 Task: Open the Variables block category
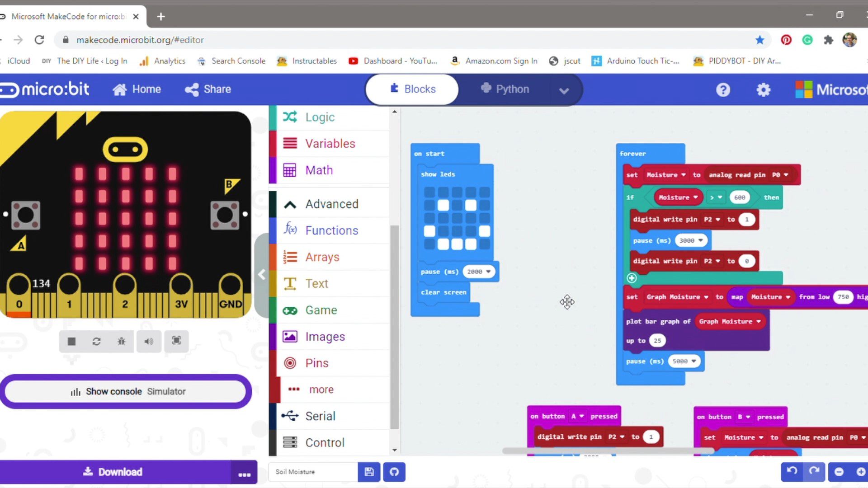coord(330,144)
